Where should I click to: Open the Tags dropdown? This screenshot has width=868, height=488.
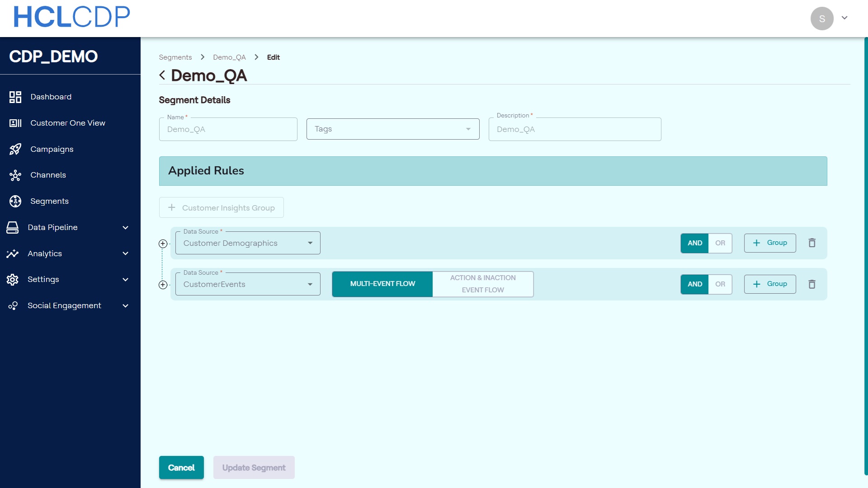[392, 129]
